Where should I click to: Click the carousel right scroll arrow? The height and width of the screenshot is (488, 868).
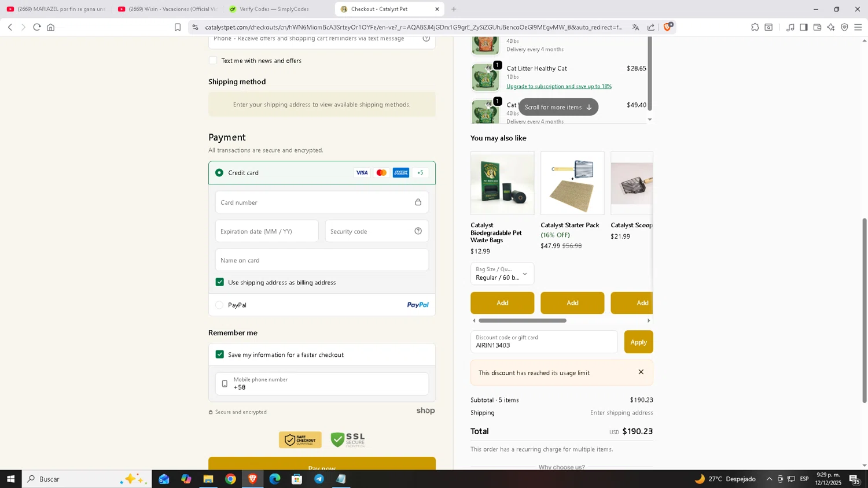[649, 320]
